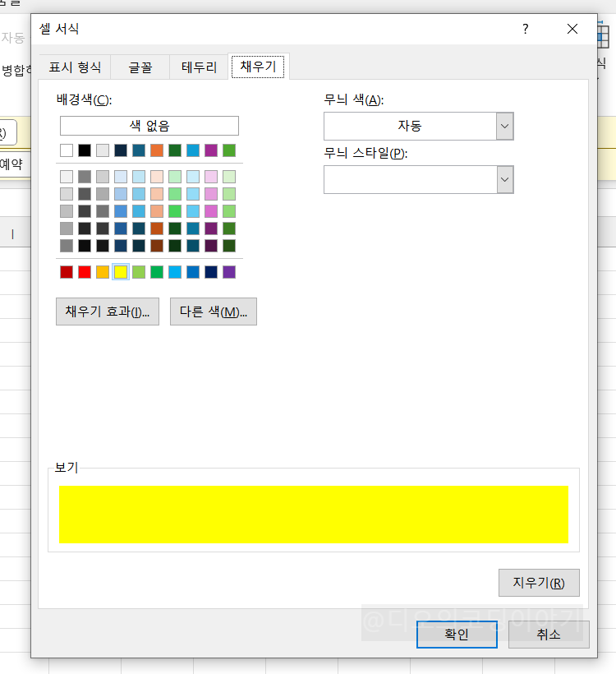
Task: Select the dark red standard color swatch
Action: (67, 272)
